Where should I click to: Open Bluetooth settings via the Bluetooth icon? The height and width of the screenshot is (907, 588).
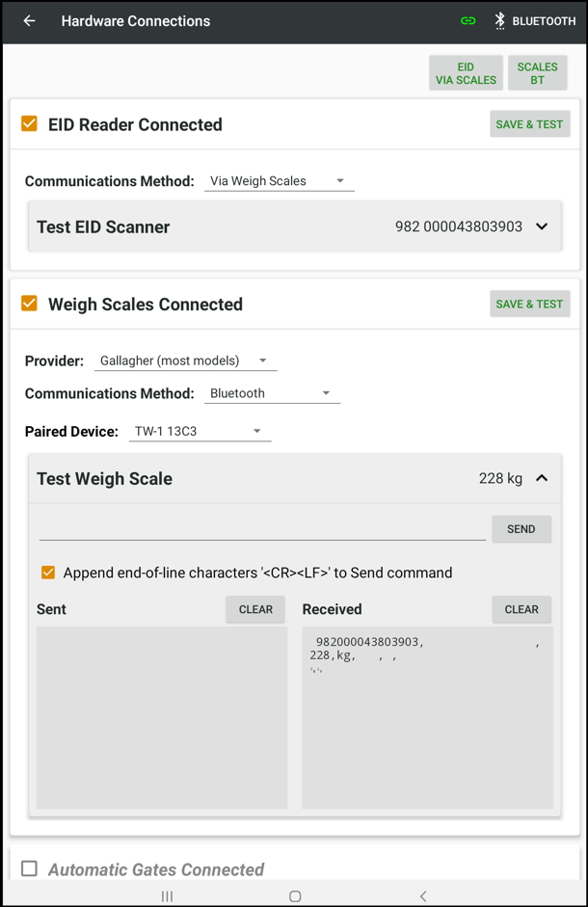point(499,20)
